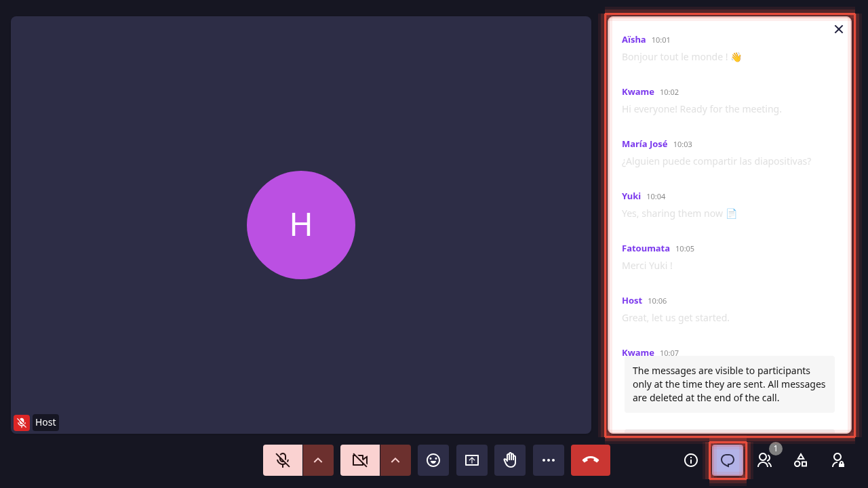
Task: Open tools and activities panel
Action: point(801,460)
